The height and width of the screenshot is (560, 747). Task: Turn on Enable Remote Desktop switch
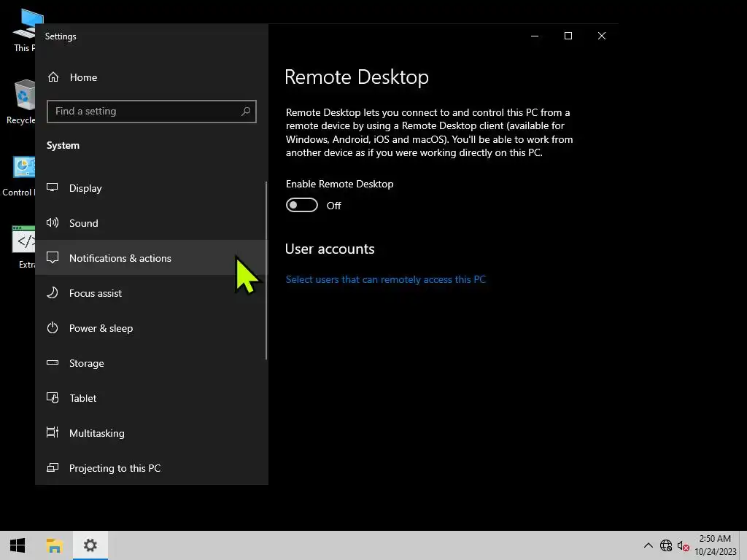coord(301,205)
